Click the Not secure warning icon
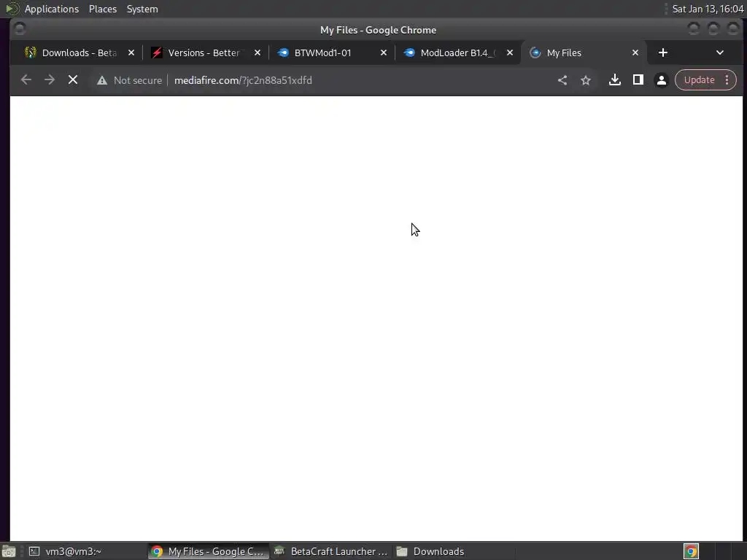The image size is (747, 560). [x=102, y=80]
